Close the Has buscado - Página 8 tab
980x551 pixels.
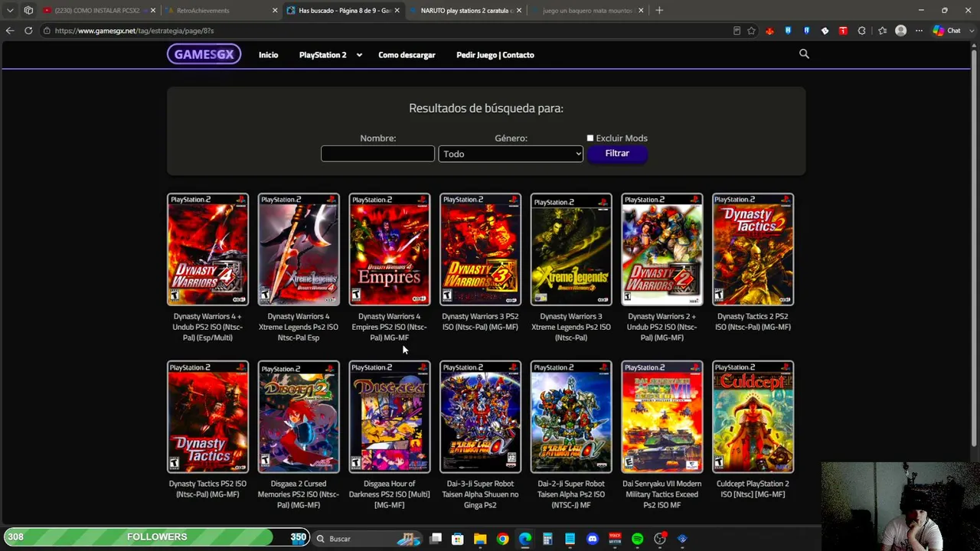pyautogui.click(x=397, y=11)
